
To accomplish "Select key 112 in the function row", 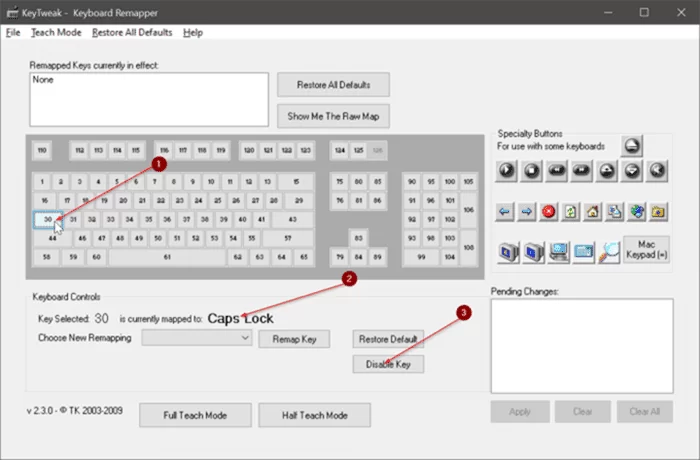I will pos(79,151).
